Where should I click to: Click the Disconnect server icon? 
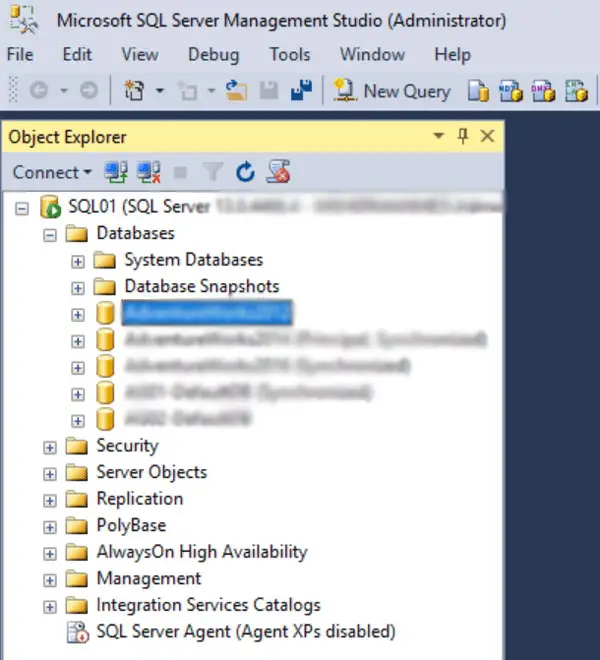148,172
